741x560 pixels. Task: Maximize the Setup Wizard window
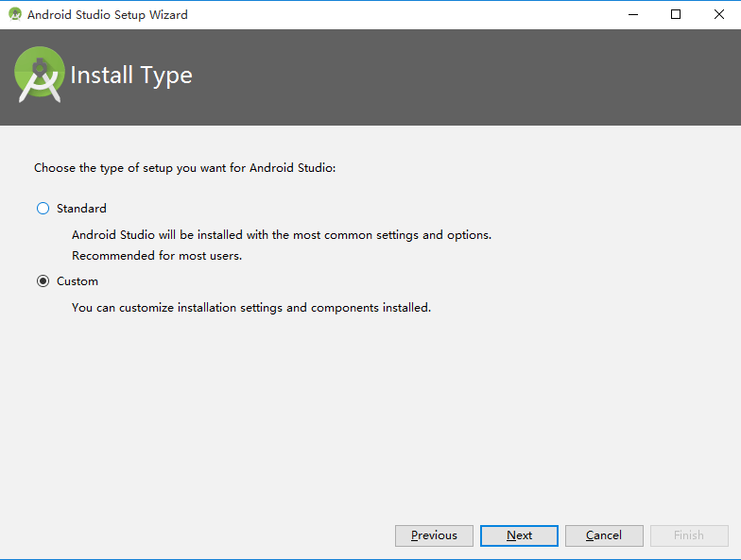(x=676, y=14)
